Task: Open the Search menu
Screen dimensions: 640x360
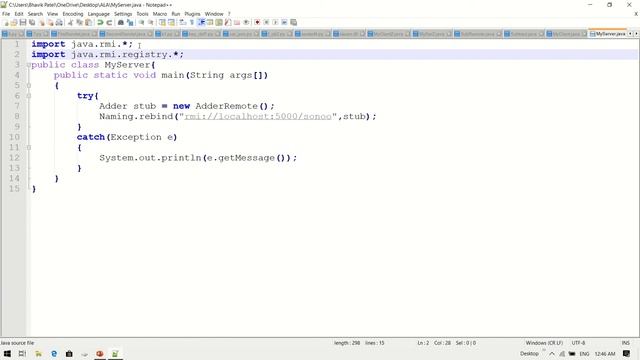Action: (35, 14)
